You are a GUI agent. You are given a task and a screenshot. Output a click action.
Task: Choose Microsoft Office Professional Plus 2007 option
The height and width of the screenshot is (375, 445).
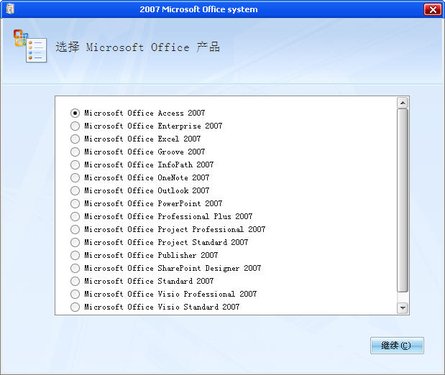[75, 217]
